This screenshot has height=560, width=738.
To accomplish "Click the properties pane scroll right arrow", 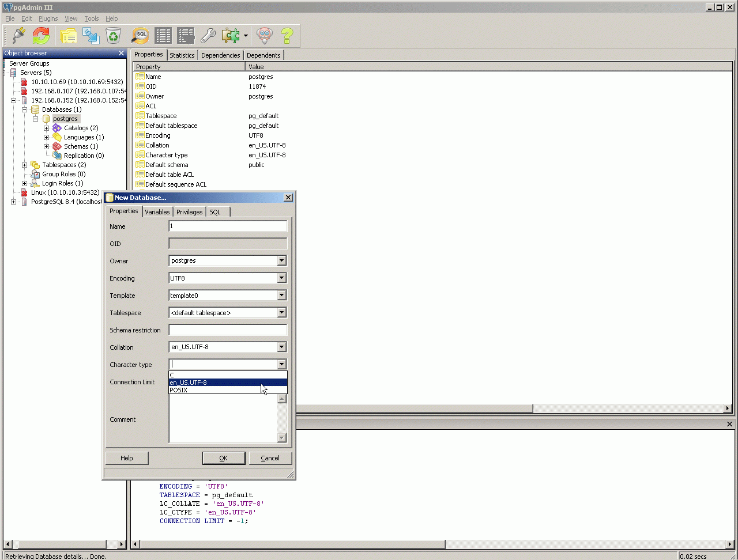I will 728,408.
